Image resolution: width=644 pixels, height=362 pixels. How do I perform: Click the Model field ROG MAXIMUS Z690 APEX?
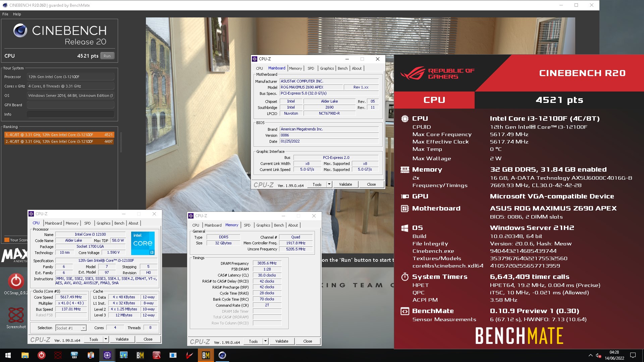point(311,87)
